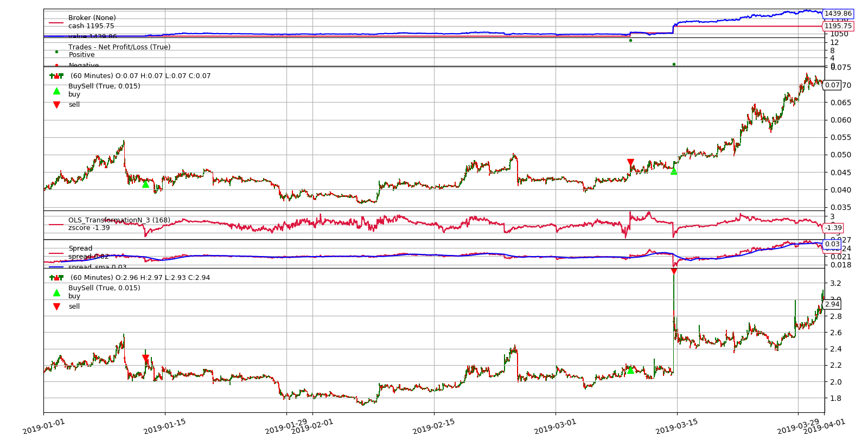Click the 0.07 last-price tag on upper chart axis

[x=832, y=85]
